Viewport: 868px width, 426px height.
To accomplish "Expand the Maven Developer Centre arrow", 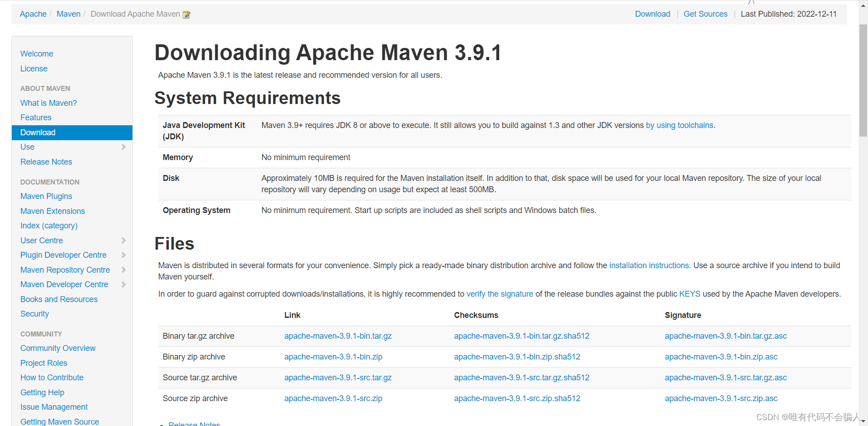I will pos(123,284).
